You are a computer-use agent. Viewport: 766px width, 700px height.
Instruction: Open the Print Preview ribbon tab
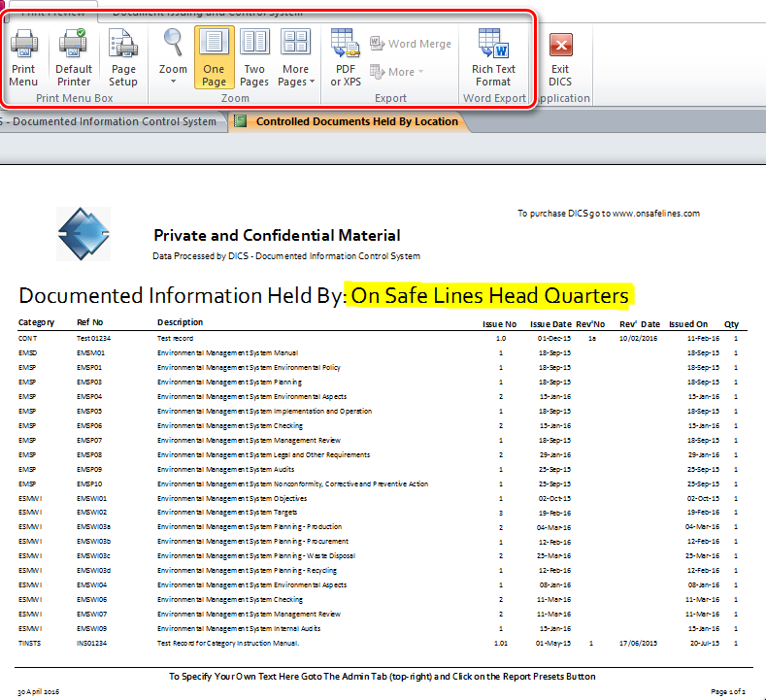tap(52, 13)
